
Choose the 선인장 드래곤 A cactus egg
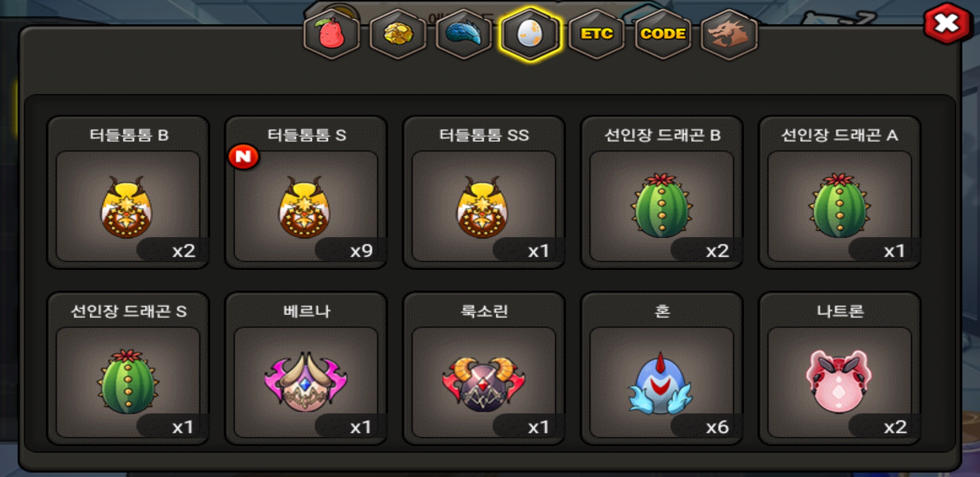pos(840,192)
